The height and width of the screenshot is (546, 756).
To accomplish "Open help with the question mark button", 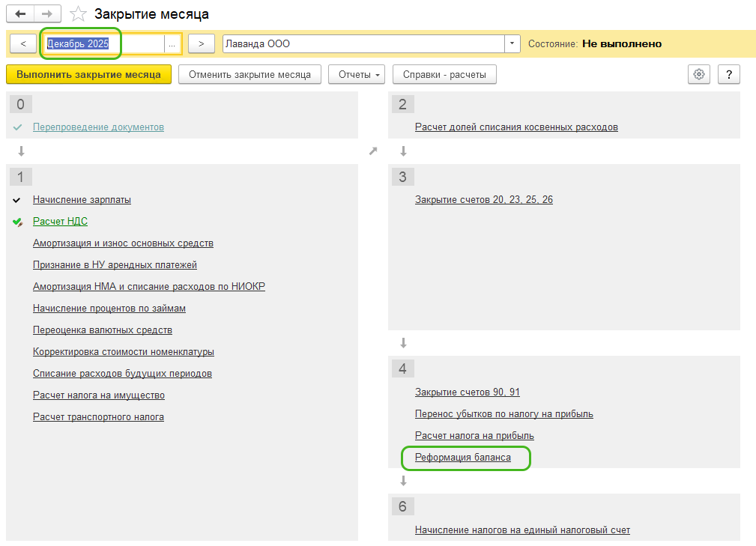I will click(x=728, y=74).
